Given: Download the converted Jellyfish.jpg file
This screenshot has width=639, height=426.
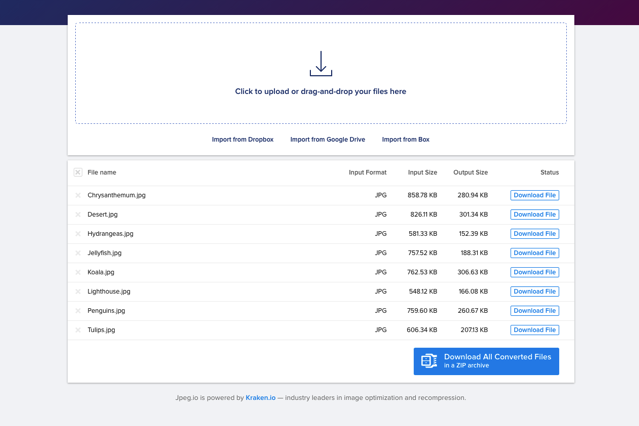Looking at the screenshot, I should click(x=534, y=253).
